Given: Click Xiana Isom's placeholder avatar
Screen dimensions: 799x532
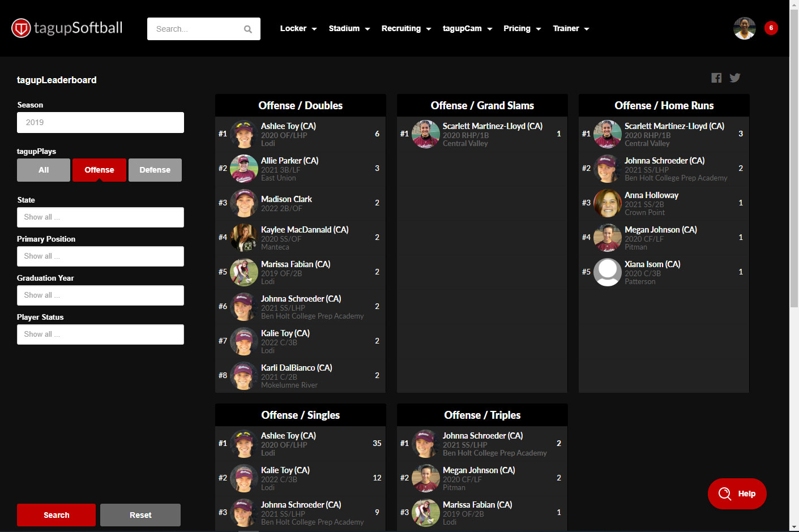Looking at the screenshot, I should tap(607, 272).
